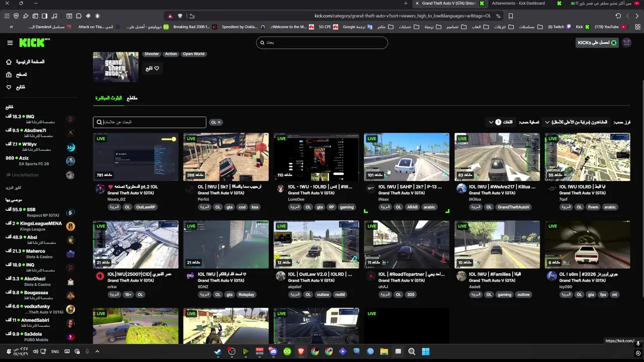Click the Windows Start button

click(426, 351)
